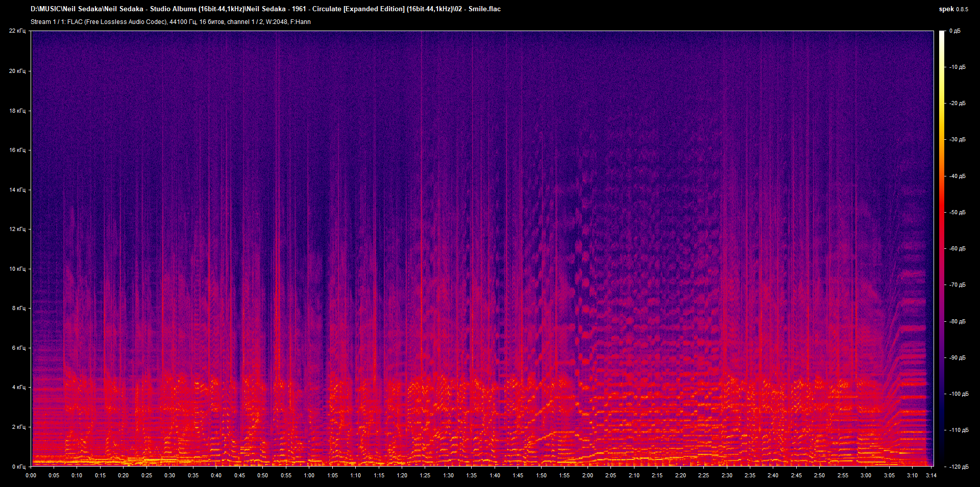
Task: Click the '1:10' time axis label
Action: [356, 475]
